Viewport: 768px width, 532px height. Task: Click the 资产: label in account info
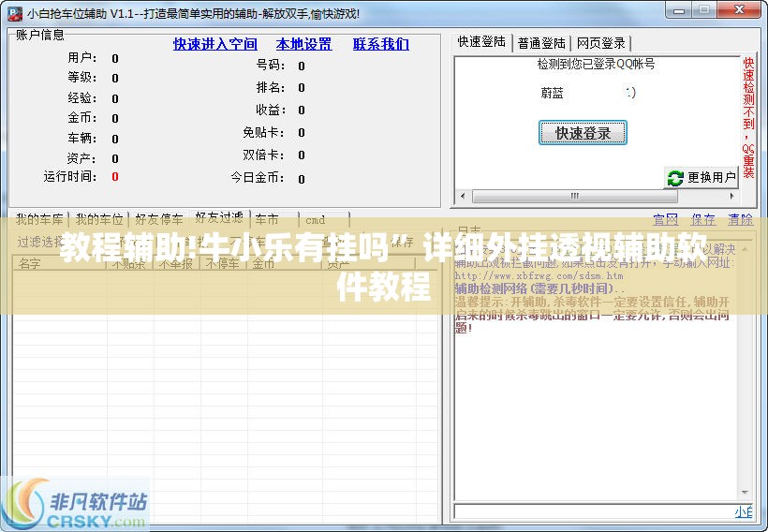click(x=81, y=158)
